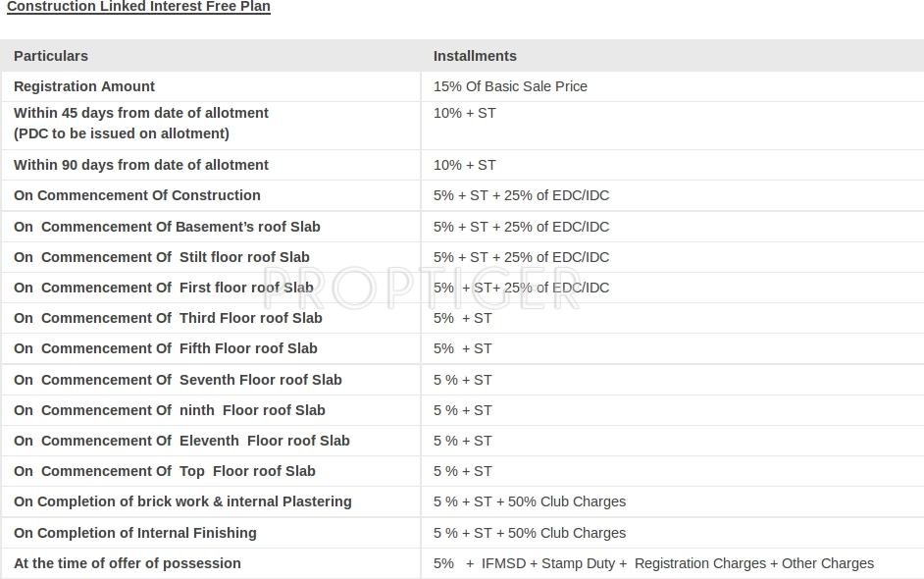Viewport: 924px width, 579px height.
Task: Select the Third Floor roof Slab label
Action: pyautogui.click(x=168, y=318)
